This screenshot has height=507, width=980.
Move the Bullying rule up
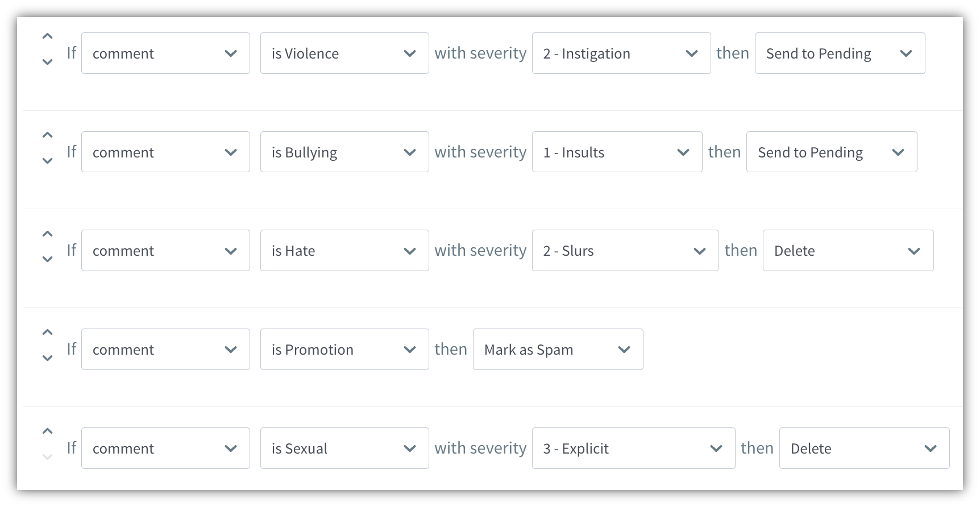pyautogui.click(x=48, y=135)
